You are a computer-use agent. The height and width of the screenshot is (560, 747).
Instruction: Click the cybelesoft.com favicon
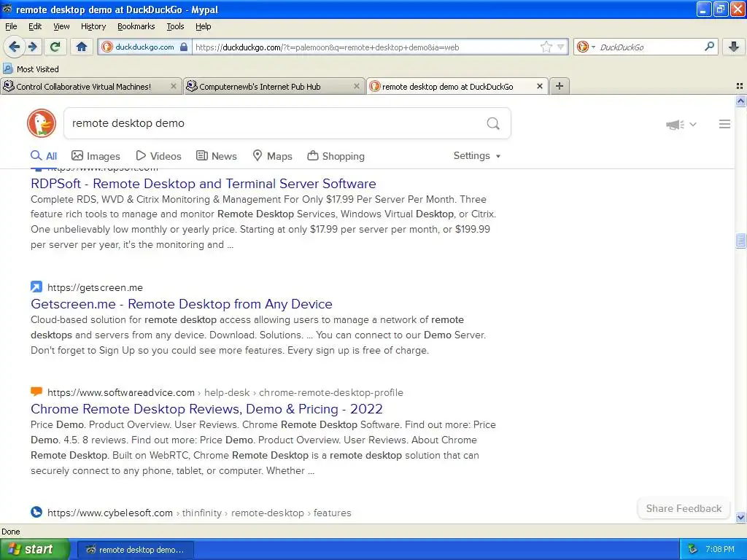click(36, 512)
